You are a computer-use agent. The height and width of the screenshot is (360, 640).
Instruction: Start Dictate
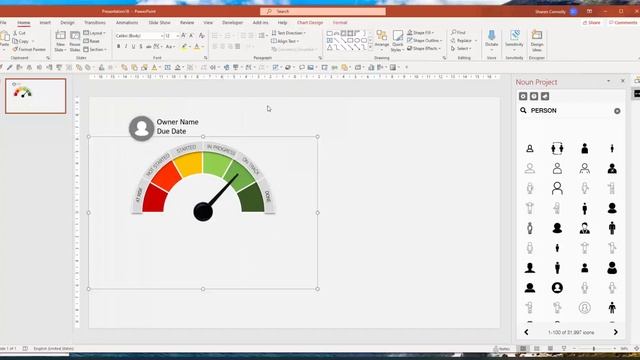tap(491, 40)
